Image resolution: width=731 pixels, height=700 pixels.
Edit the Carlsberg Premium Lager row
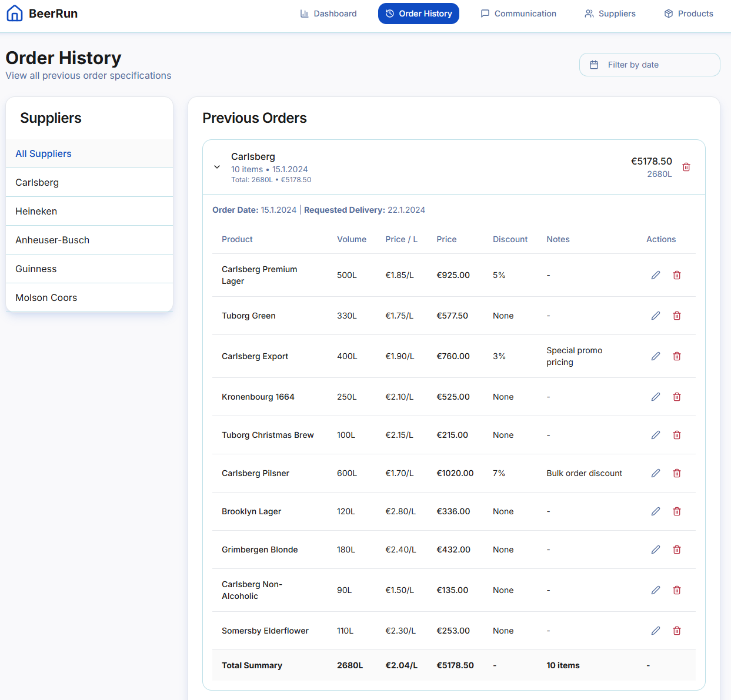(655, 275)
